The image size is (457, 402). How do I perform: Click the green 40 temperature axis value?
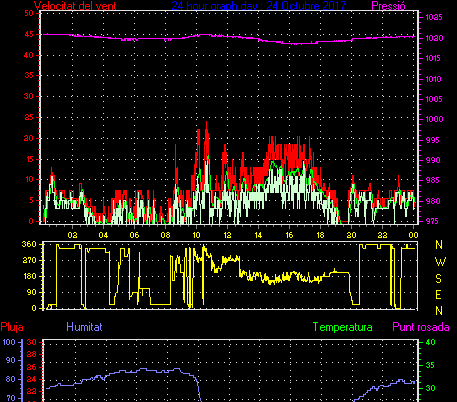pyautogui.click(x=431, y=342)
